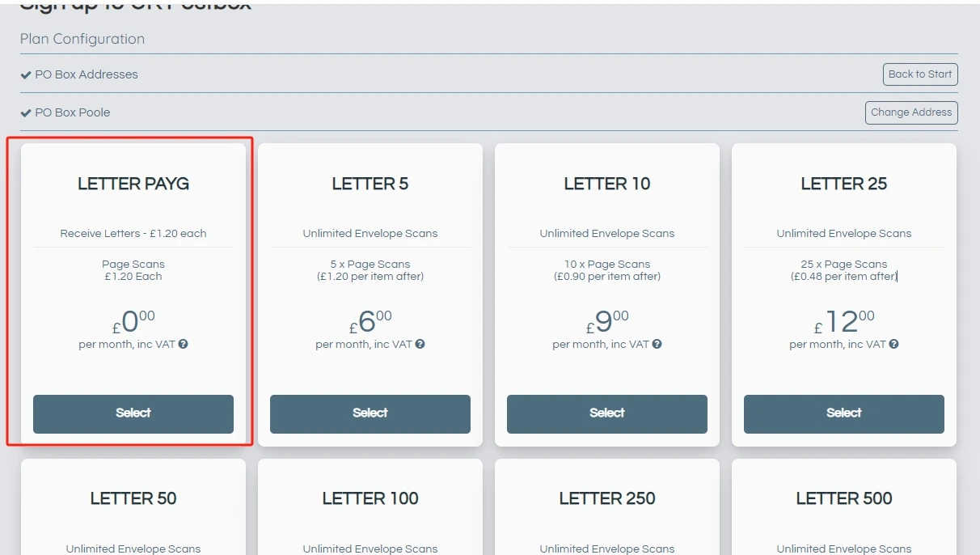980x555 pixels.
Task: Show VAT info icon for Letter 10 plan
Action: pyautogui.click(x=657, y=344)
